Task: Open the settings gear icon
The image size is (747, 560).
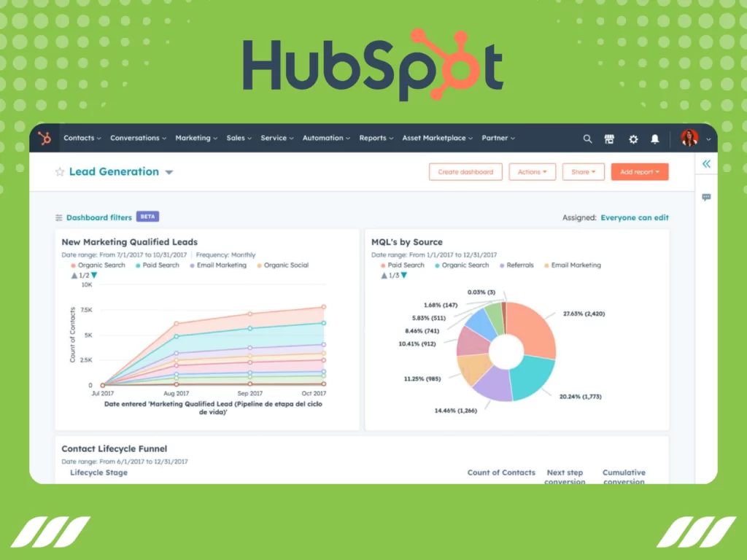Action: pyautogui.click(x=632, y=139)
